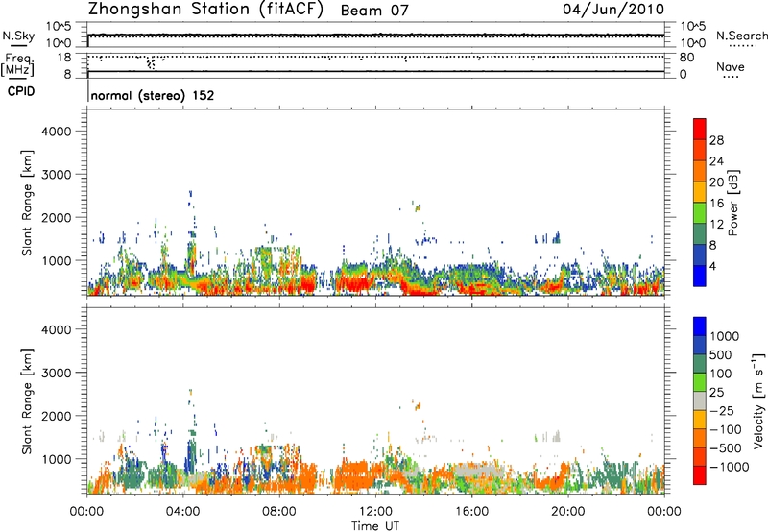Screen dimensions: 768x532
Task: Click the "N.Search" legend label
Action: (x=741, y=36)
